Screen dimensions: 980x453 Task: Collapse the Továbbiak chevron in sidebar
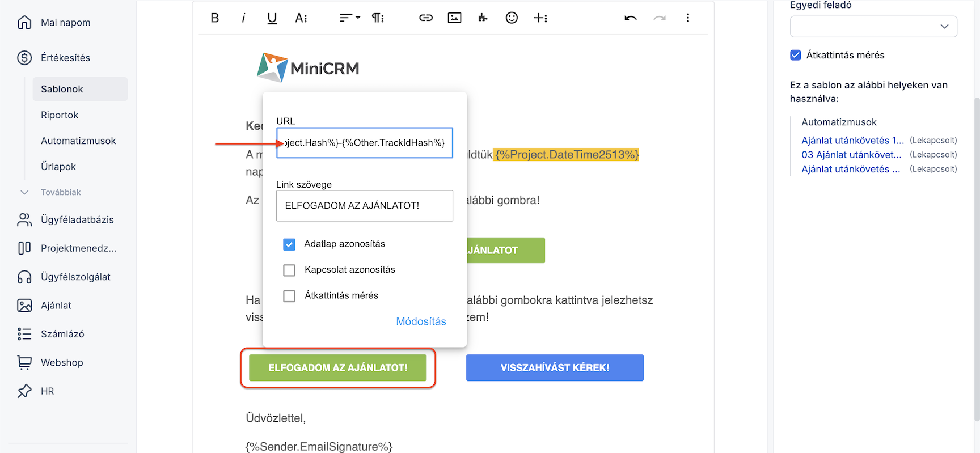24,192
